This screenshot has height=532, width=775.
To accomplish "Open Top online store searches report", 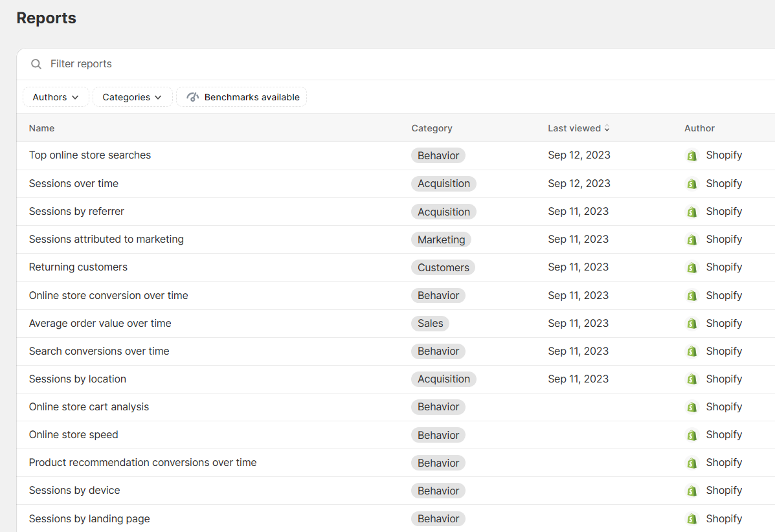I will pos(90,155).
